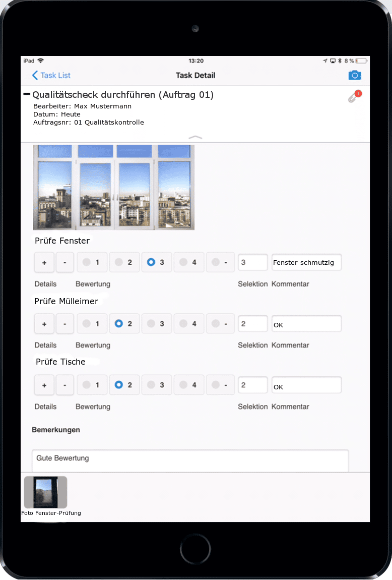The height and width of the screenshot is (580, 392).
Task: Tap the large window photo
Action: pos(113,187)
